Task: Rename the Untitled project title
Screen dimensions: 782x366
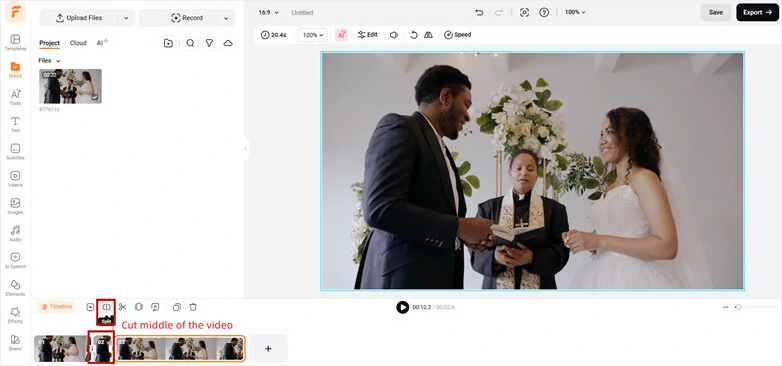Action: [x=302, y=12]
